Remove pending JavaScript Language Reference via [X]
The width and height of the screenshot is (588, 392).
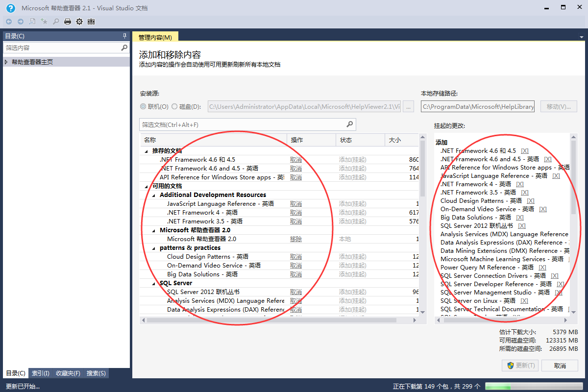click(556, 176)
